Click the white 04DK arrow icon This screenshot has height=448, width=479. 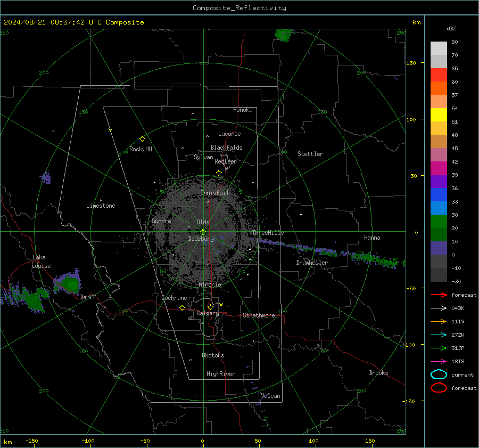click(x=439, y=308)
